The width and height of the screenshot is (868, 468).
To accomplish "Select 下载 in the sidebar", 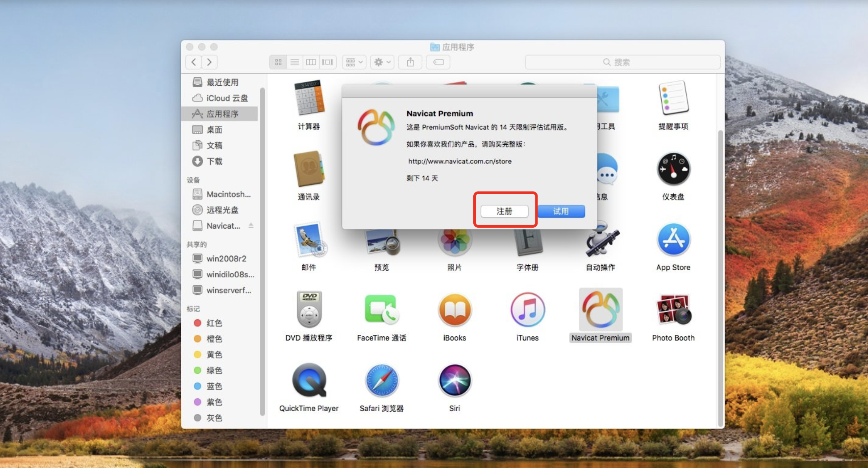I will 220,161.
